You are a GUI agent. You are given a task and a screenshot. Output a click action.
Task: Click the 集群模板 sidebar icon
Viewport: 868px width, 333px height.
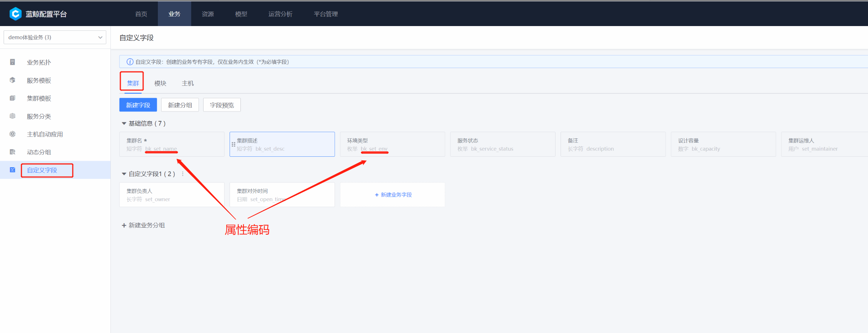tap(12, 98)
